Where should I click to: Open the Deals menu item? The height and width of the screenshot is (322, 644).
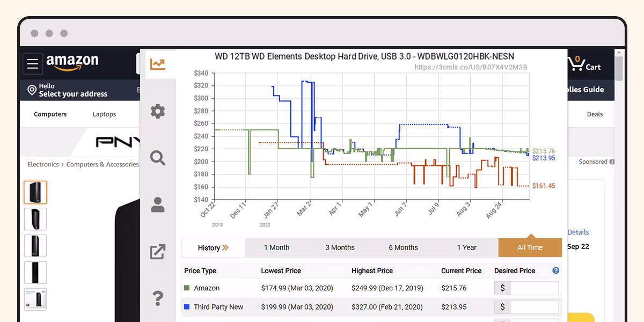click(595, 114)
